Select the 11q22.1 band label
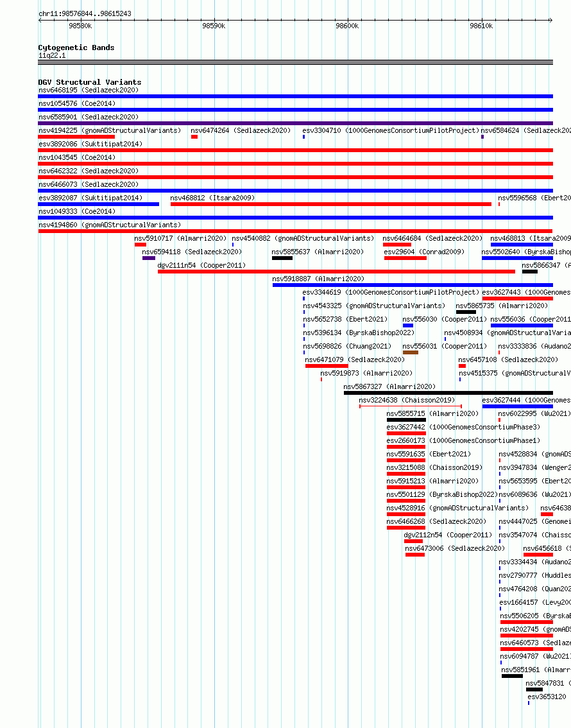The height and width of the screenshot is (728, 571). tap(52, 55)
